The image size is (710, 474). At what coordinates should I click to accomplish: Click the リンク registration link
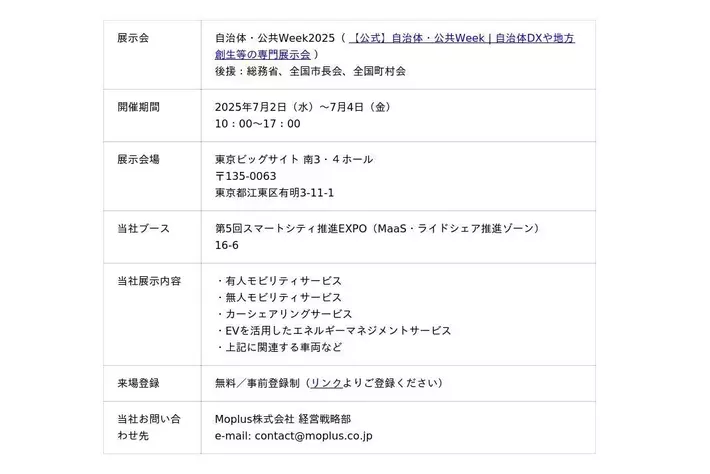[x=327, y=383]
